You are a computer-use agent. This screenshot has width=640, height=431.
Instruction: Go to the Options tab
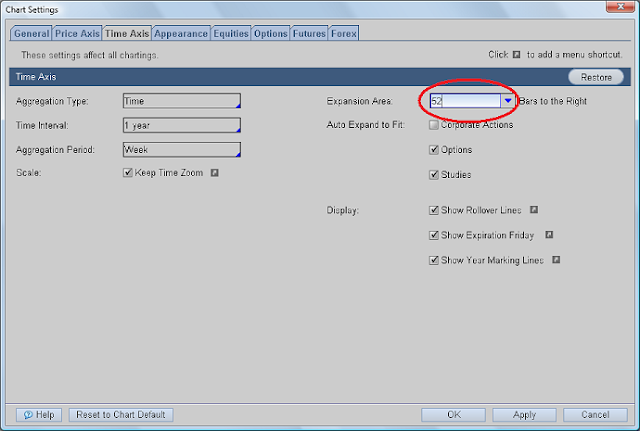pos(271,33)
